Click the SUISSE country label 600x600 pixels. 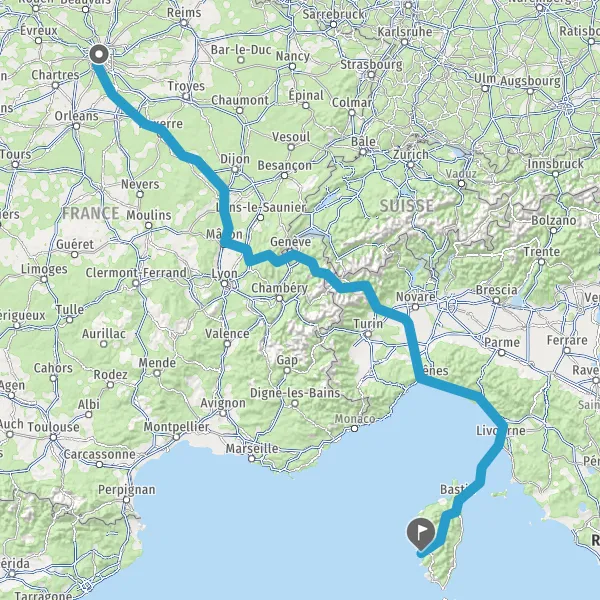click(x=406, y=206)
